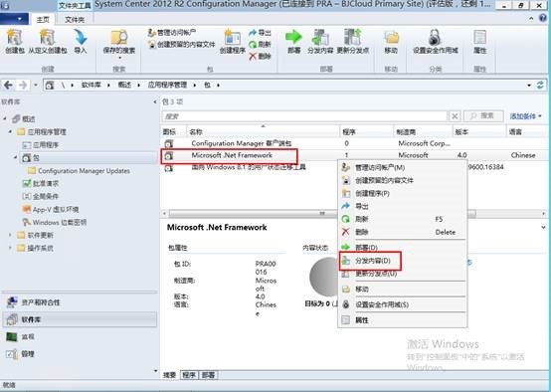Click the ribbon 移动 folder icon
This screenshot has width=551, height=392.
[391, 37]
